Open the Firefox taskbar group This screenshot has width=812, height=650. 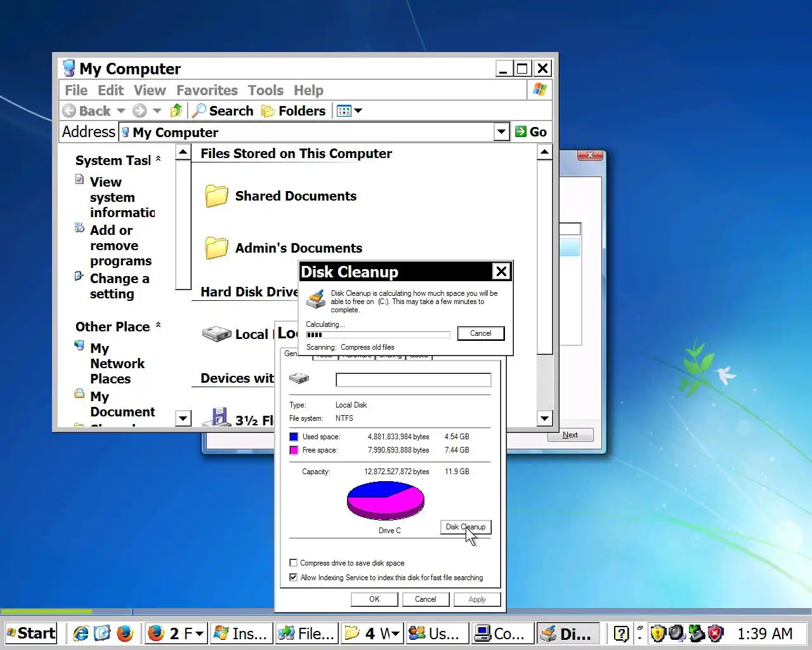[176, 633]
